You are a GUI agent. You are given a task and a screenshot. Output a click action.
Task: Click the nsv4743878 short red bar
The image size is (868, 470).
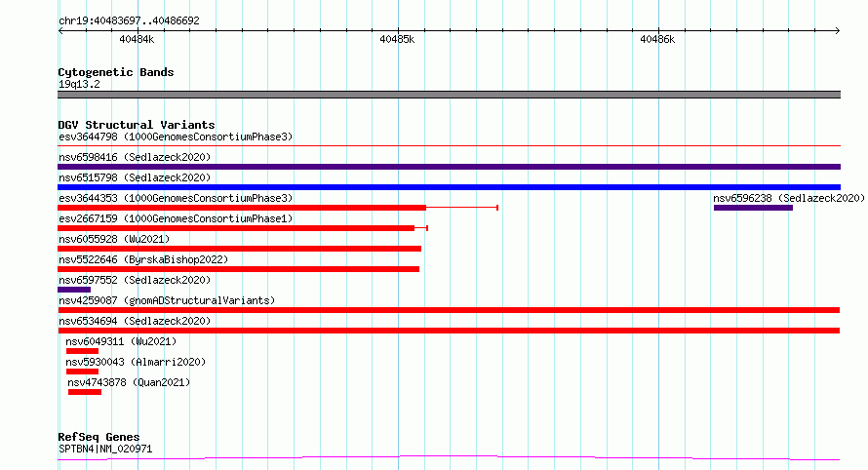85,392
